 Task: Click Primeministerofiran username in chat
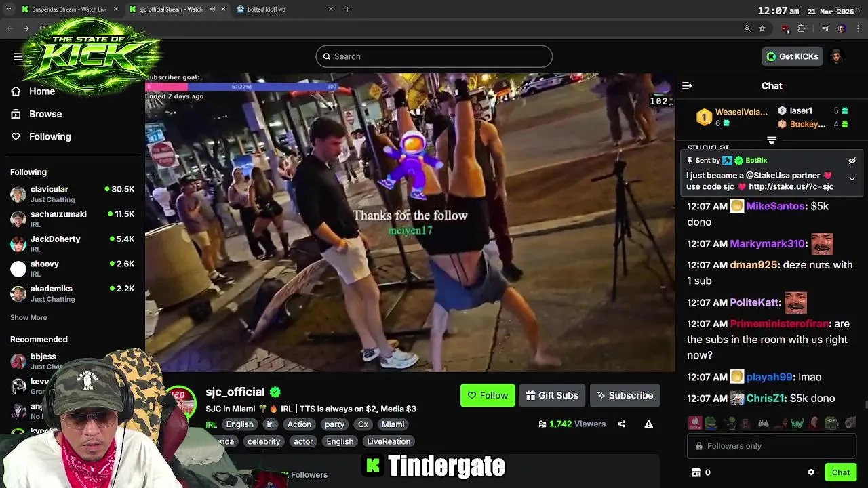(779, 324)
